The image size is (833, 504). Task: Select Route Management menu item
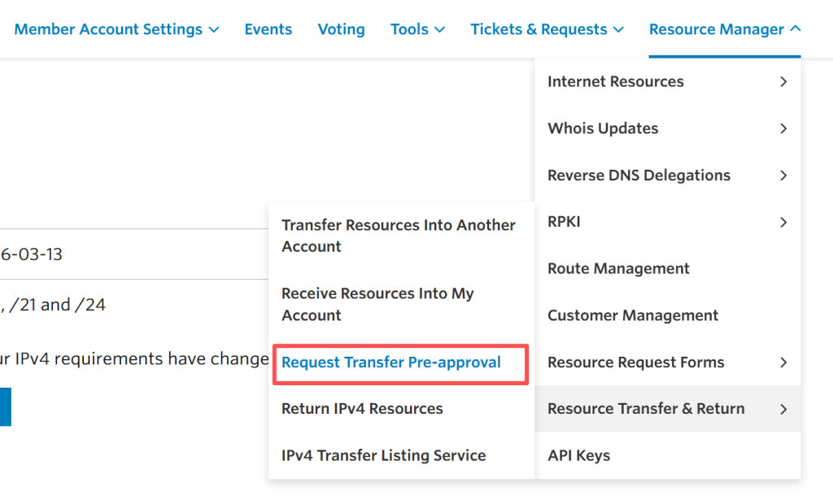pos(618,269)
